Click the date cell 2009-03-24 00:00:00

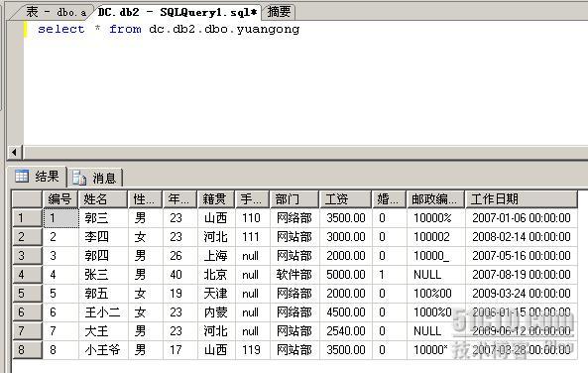point(522,294)
